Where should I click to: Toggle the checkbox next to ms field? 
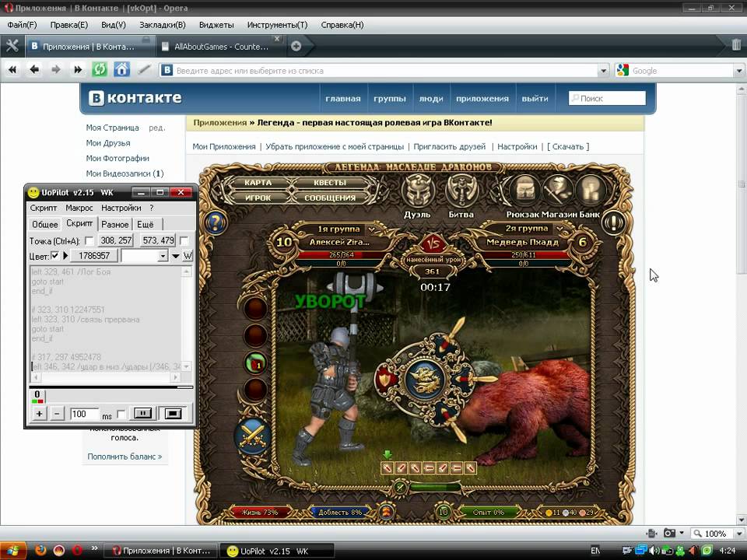click(121, 415)
